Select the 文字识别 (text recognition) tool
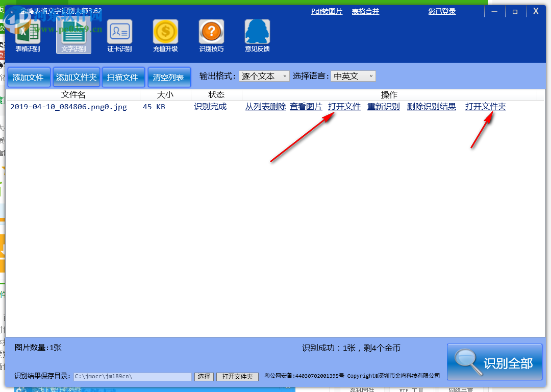This screenshot has height=392, width=551. [x=73, y=36]
